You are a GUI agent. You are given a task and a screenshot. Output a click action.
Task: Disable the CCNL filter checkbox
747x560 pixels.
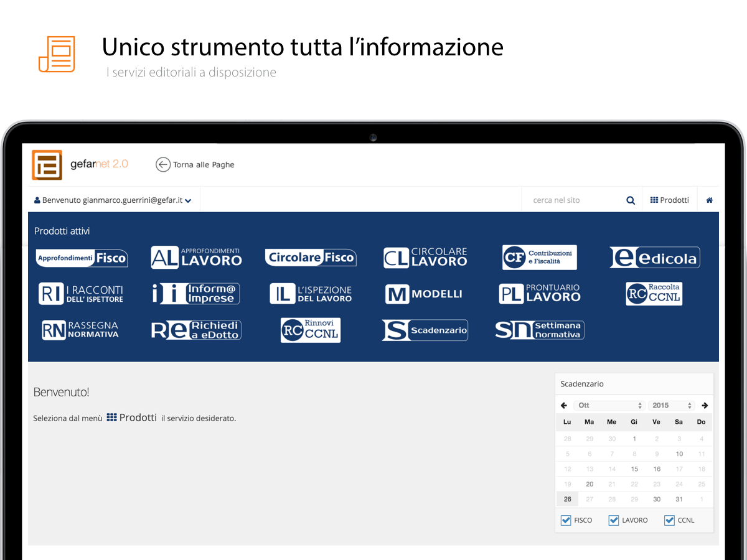669,520
